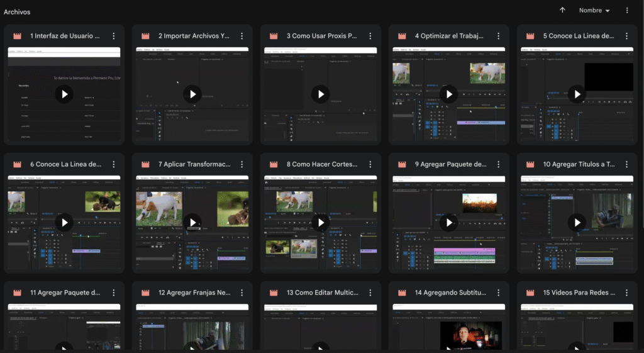Play the 5 Conoce La Linea video
644x353 pixels.
click(x=577, y=94)
